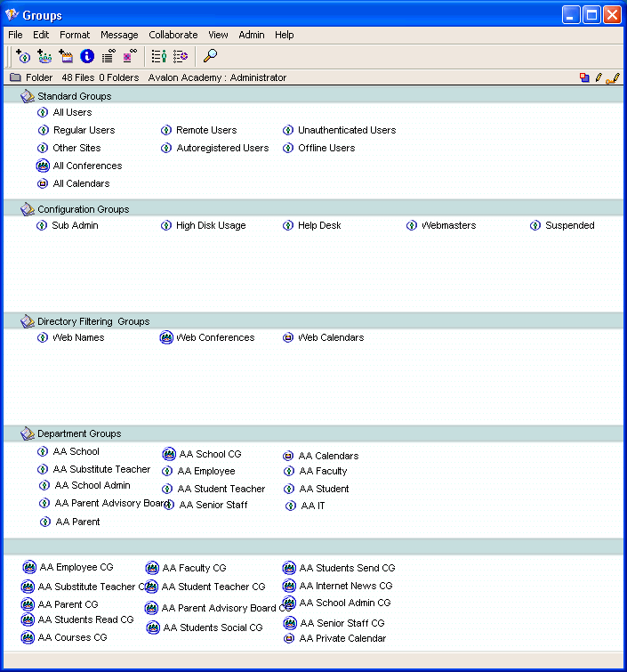Click the new calendar group toolbar icon
627x672 pixels.
pos(66,56)
